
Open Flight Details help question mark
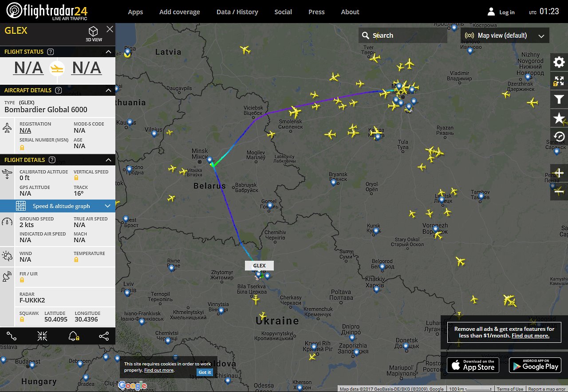coord(52,160)
